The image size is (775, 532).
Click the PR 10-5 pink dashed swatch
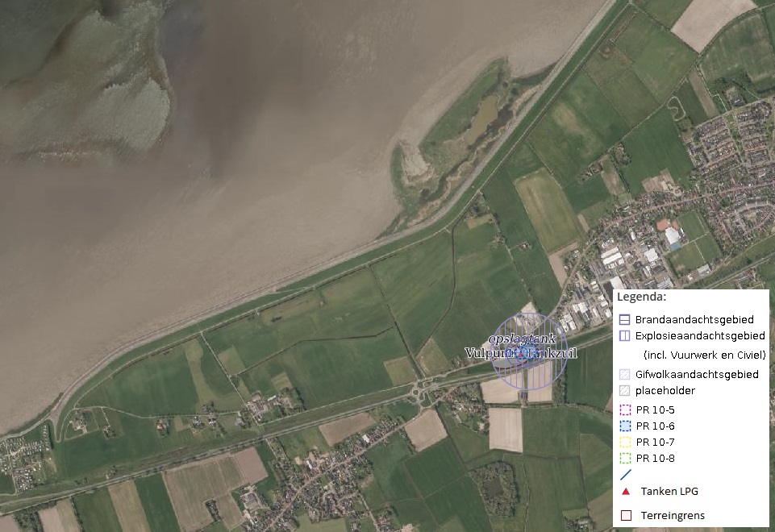click(624, 409)
